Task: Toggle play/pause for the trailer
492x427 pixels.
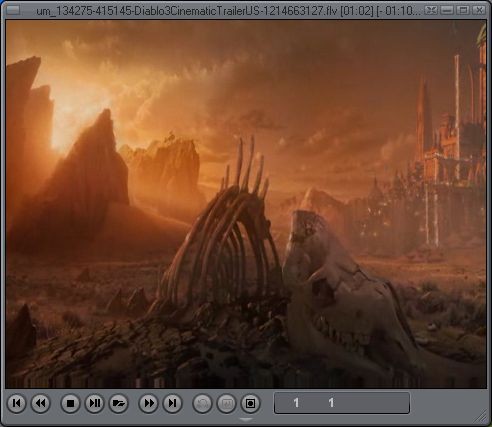Action: (95, 403)
